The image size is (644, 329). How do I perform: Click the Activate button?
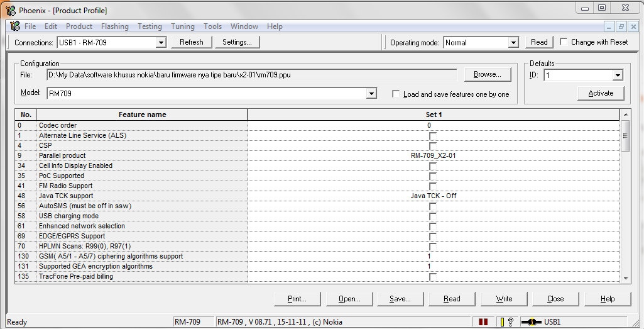pos(601,93)
